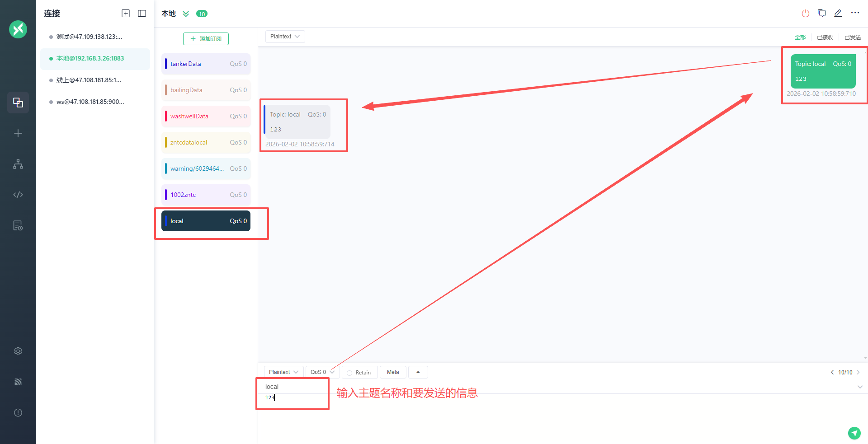Go to previous payload history arrow
Viewport: 868px width, 444px height.
tap(832, 372)
